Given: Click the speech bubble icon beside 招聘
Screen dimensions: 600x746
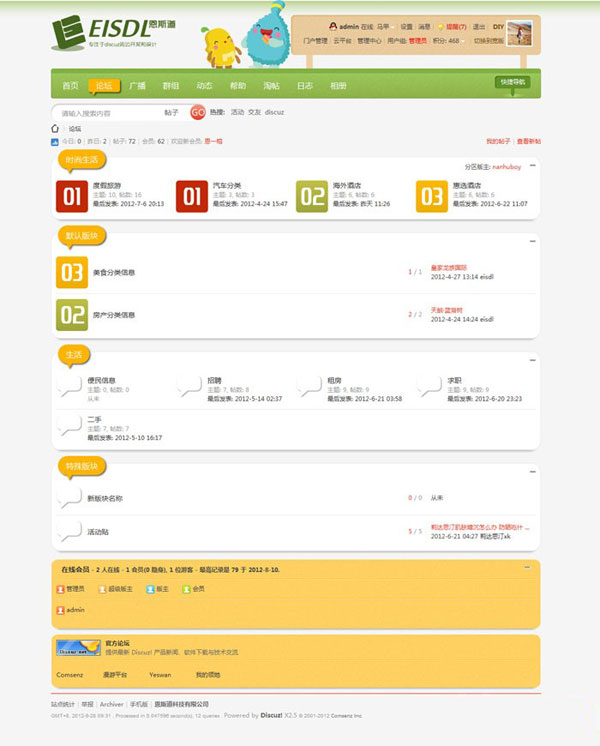Looking at the screenshot, I should [x=189, y=386].
